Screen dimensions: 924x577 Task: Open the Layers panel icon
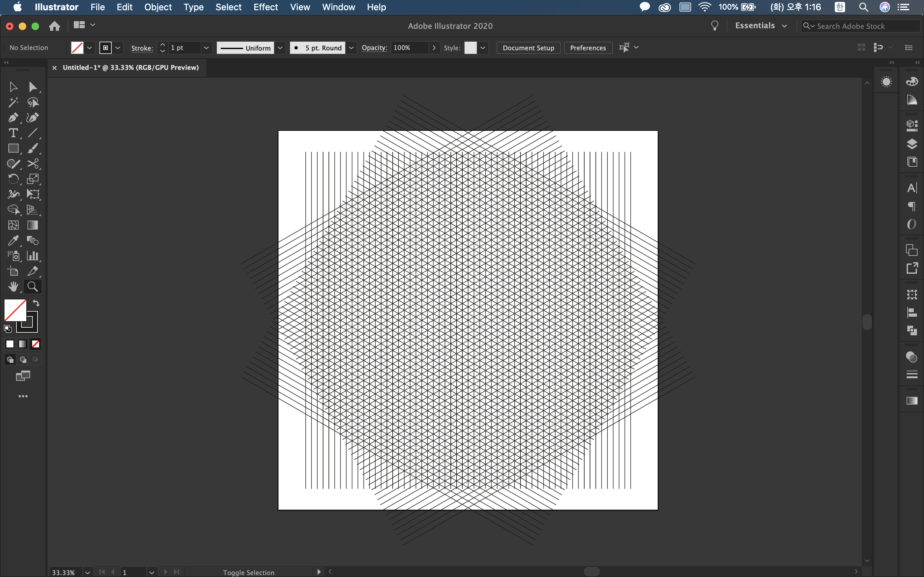pyautogui.click(x=912, y=144)
